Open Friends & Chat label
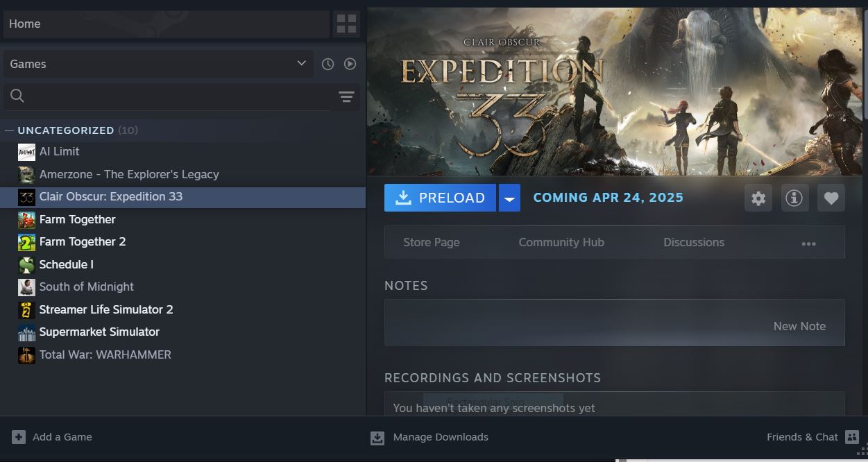The height and width of the screenshot is (462, 868). pyautogui.click(x=802, y=437)
